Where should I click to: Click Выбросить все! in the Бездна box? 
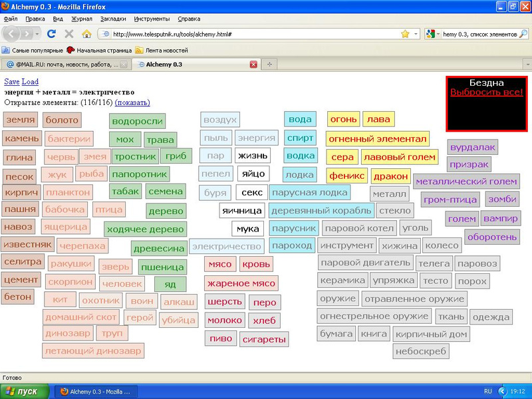486,92
